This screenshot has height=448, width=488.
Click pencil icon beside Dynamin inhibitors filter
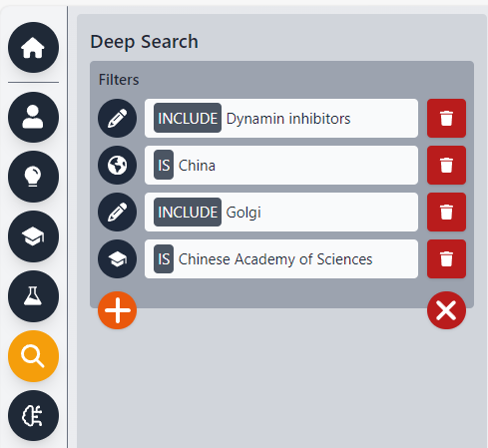[x=117, y=118]
